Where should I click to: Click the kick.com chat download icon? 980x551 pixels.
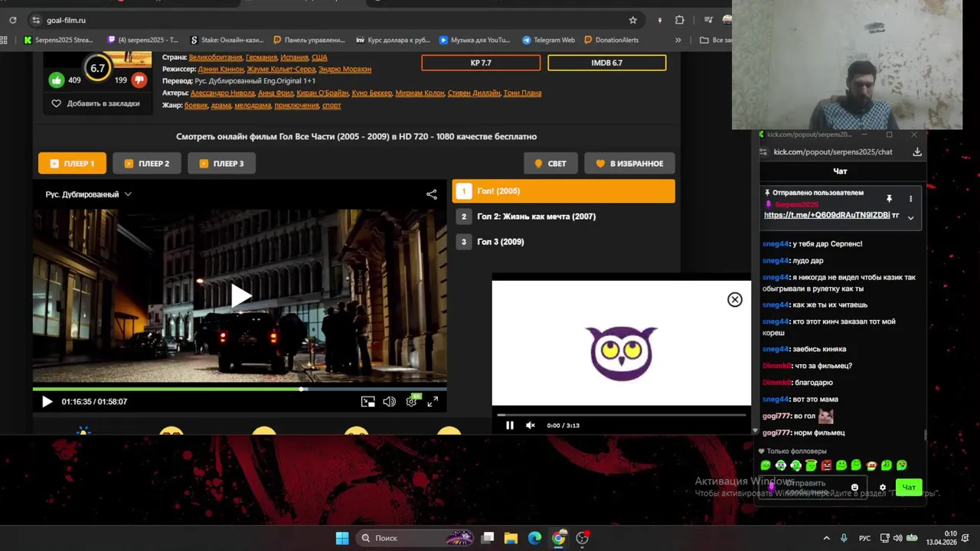coord(917,152)
